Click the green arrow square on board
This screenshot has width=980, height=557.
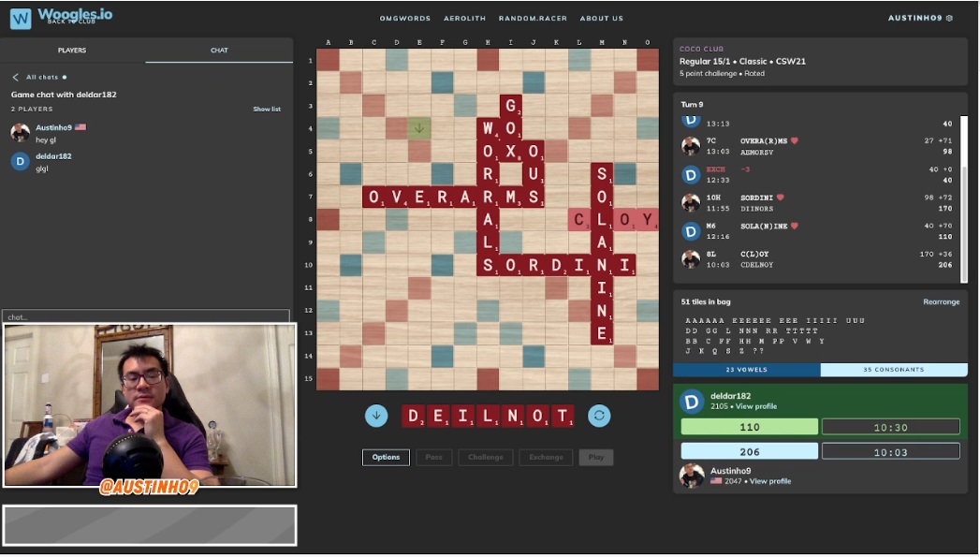(419, 128)
